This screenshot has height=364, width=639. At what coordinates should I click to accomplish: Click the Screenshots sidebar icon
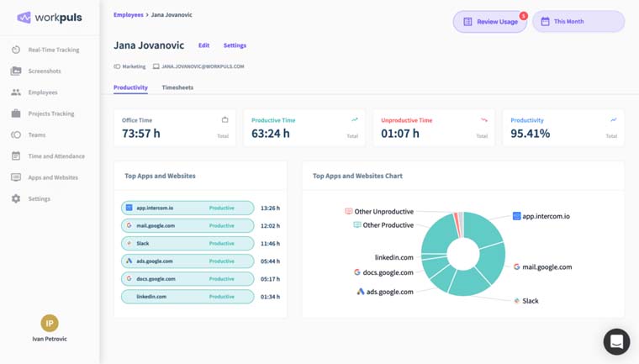(16, 71)
